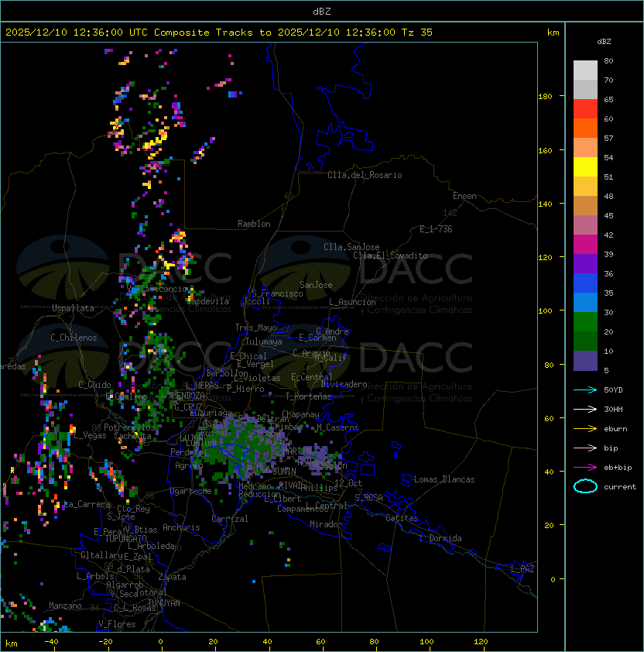Image resolution: width=644 pixels, height=652 pixels.
Task: Select the light gray 80 dBZ swatch
Action: (585, 70)
